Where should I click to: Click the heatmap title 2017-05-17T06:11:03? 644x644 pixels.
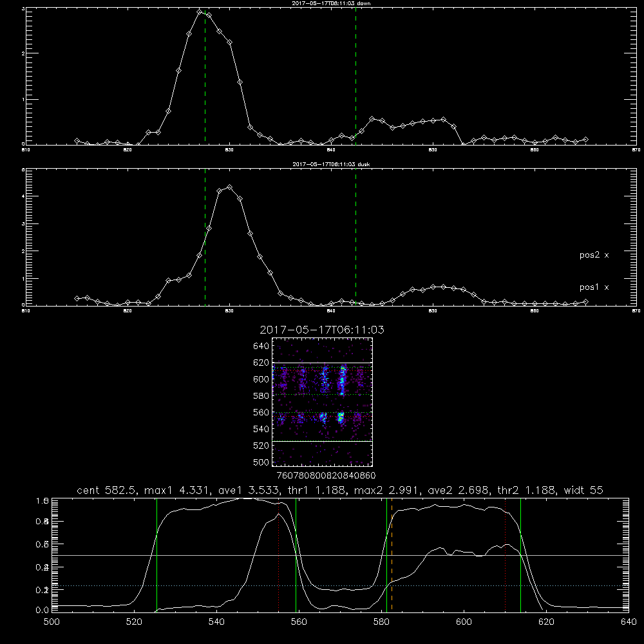322,330
